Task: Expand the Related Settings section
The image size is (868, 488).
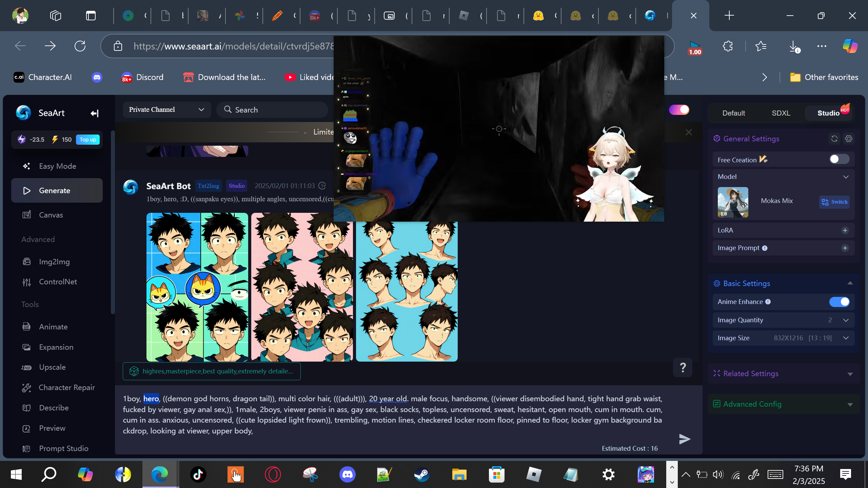Action: pyautogui.click(x=850, y=374)
